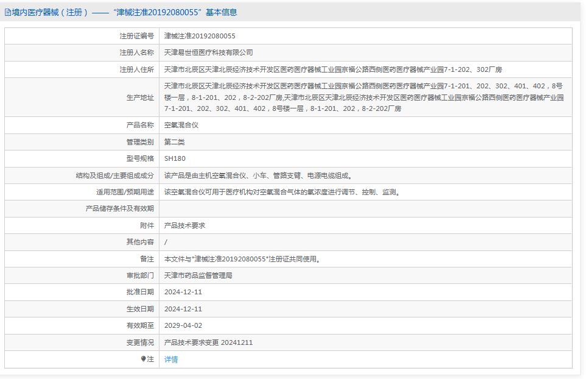Select the 生产地址 production address text
The height and width of the screenshot is (379, 588).
pos(304,97)
